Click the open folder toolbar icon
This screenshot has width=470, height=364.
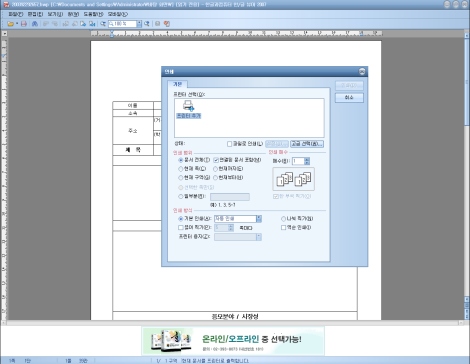tap(10, 24)
